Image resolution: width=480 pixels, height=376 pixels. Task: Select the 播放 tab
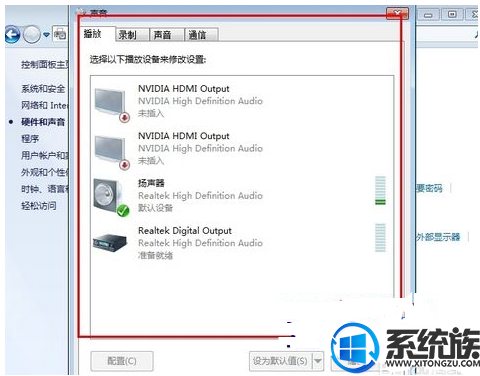(97, 34)
